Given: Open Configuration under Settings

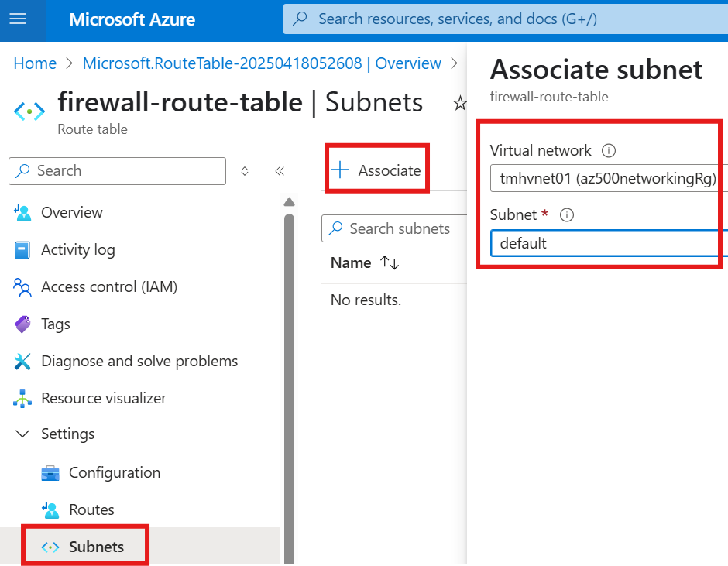Looking at the screenshot, I should 115,472.
